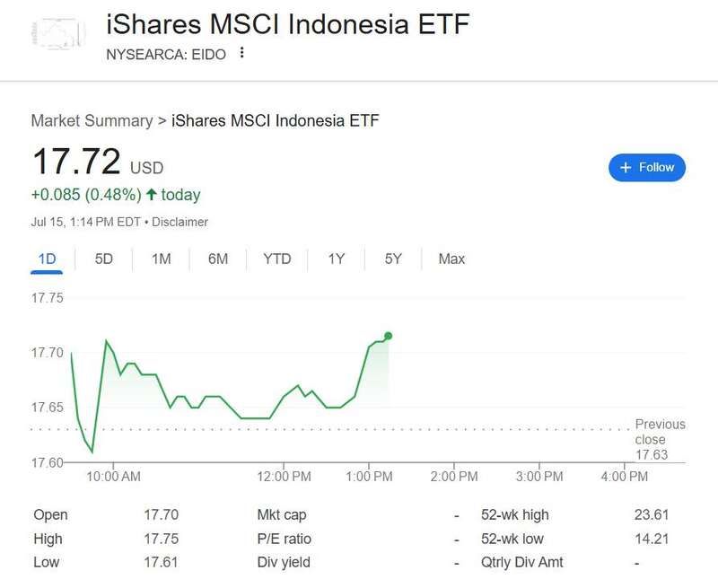
Task: Click the plus icon on Follow button
Action: 626,168
